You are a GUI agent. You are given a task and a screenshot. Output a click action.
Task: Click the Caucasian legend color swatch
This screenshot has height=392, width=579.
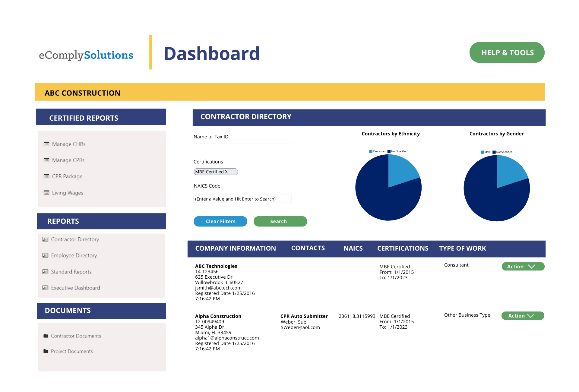[x=371, y=151]
